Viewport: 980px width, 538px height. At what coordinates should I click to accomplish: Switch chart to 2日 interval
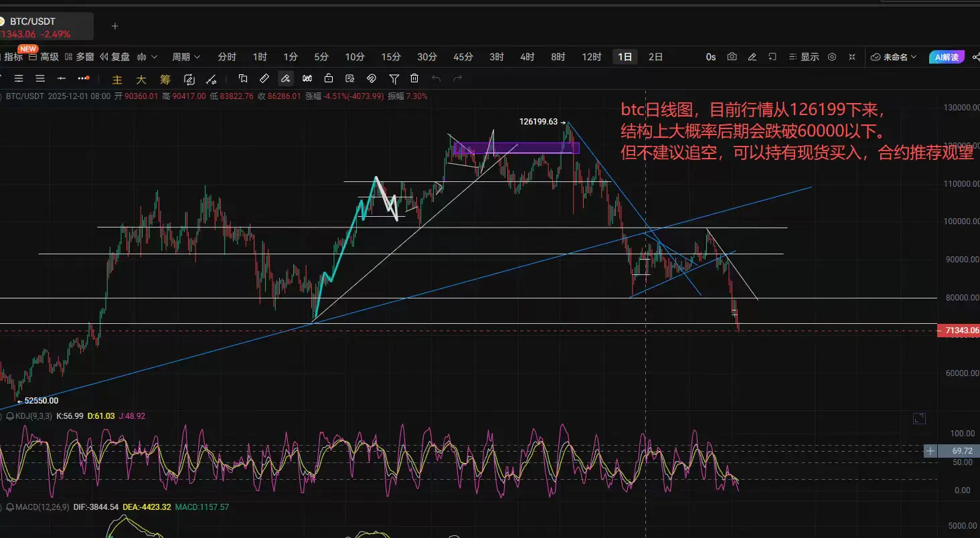[x=656, y=57]
